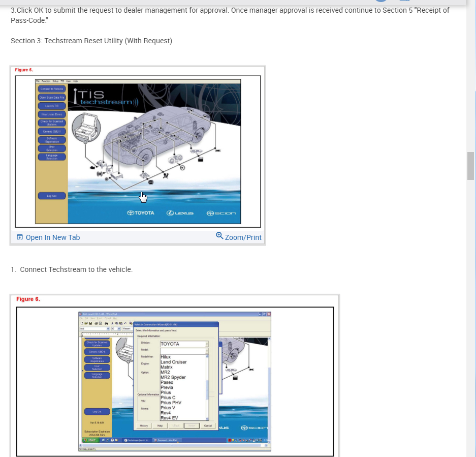Click the magnifier icon beside Zoom/Print
Image resolution: width=476 pixels, height=457 pixels.
click(x=219, y=235)
